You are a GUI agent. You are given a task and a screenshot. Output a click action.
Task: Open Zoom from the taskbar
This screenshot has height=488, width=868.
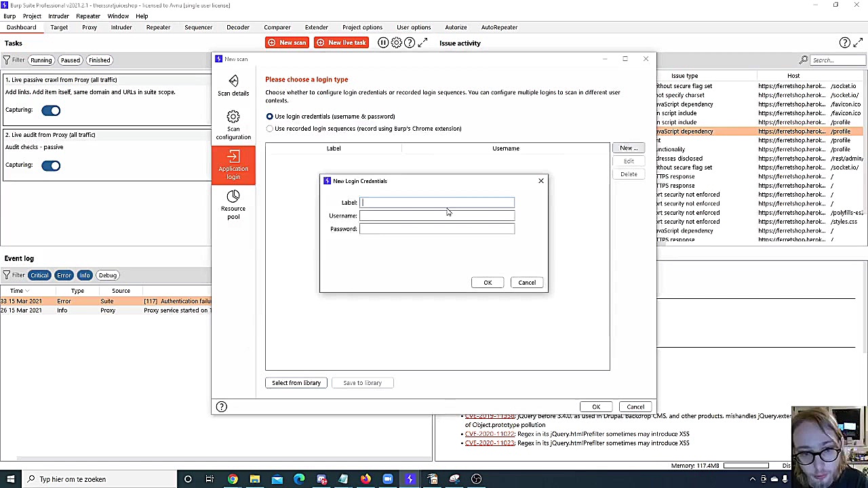click(x=388, y=479)
